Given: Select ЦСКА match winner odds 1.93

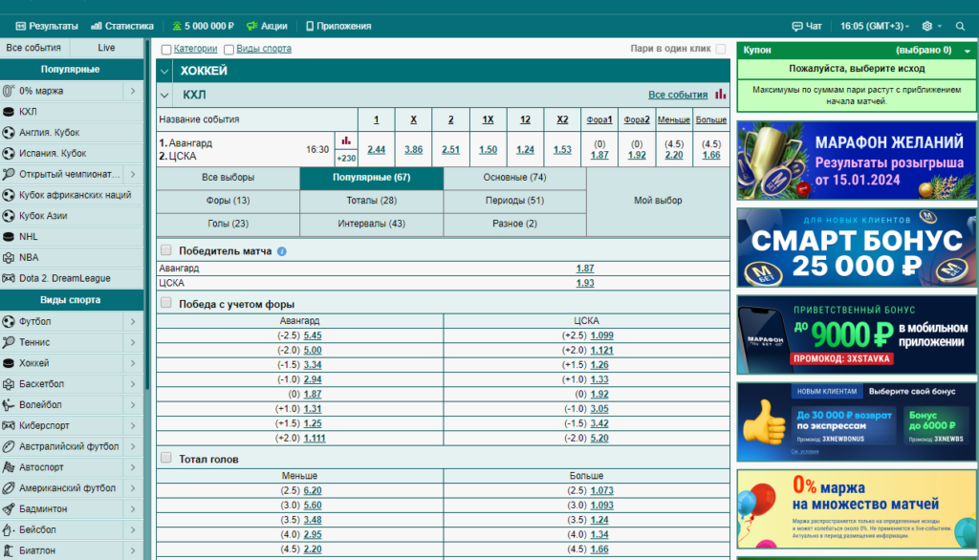Looking at the screenshot, I should 584,284.
